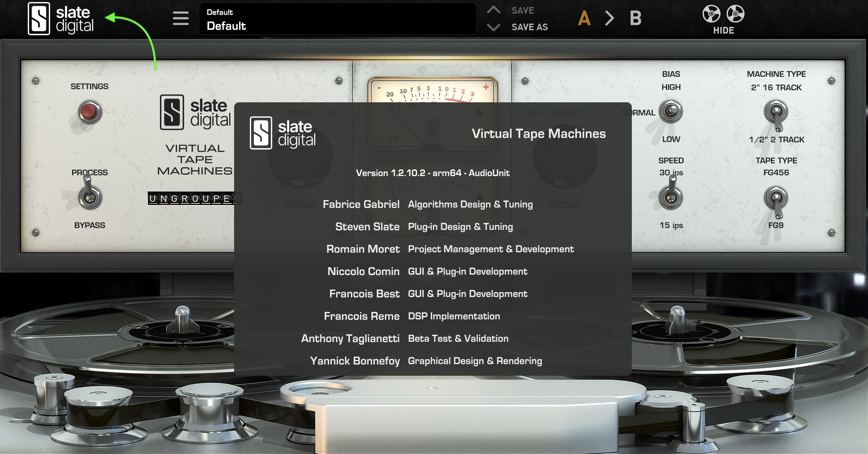This screenshot has height=454, width=868.
Task: Flip the BIAS toggle switch
Action: coord(671,111)
